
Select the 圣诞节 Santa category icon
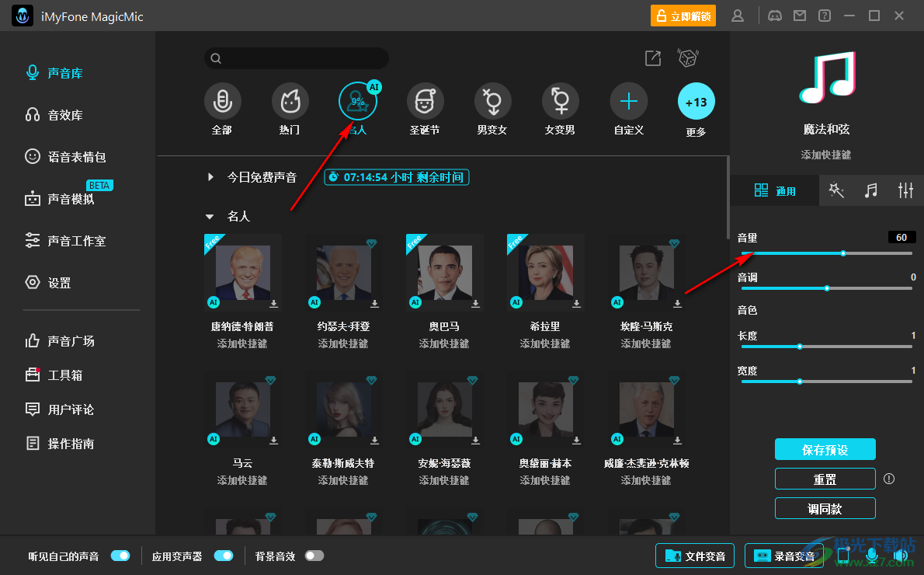pos(425,101)
